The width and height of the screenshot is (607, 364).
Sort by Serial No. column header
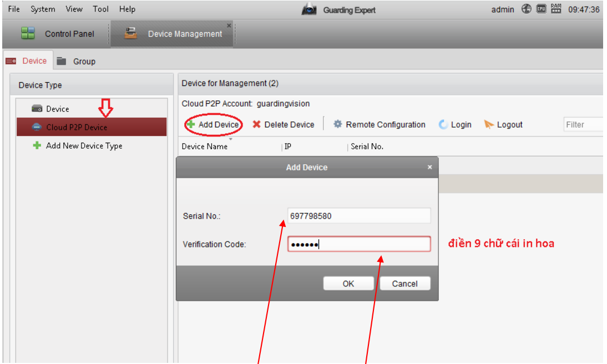coord(367,146)
